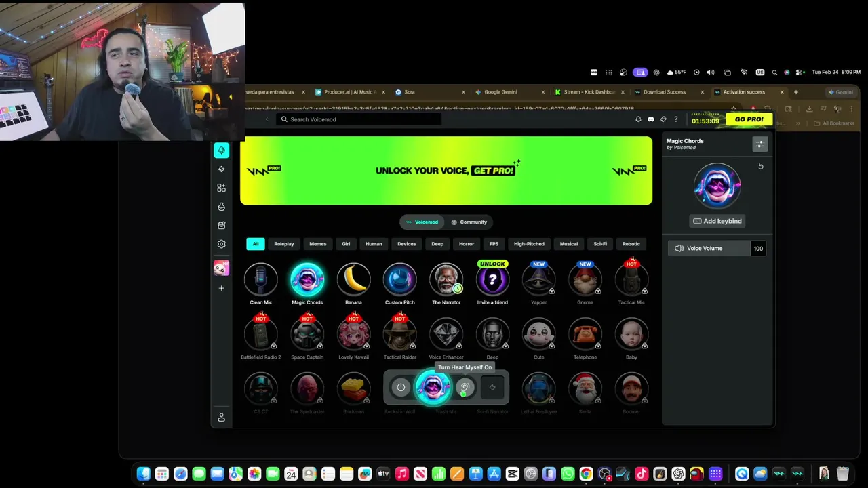This screenshot has width=868, height=488.
Task: Select the Lovely Kawaii voice
Action: [353, 335]
